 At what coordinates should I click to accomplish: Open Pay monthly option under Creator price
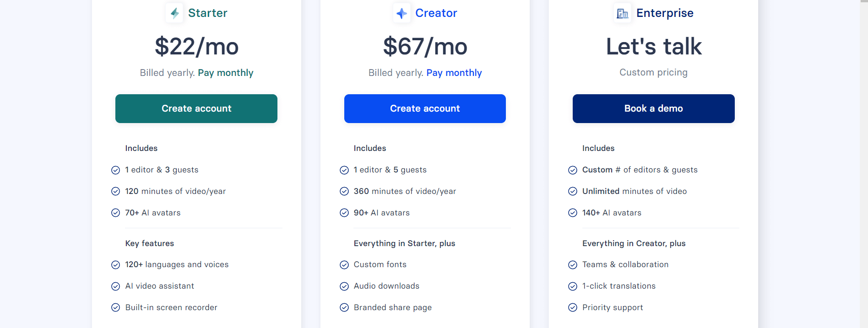coord(454,73)
